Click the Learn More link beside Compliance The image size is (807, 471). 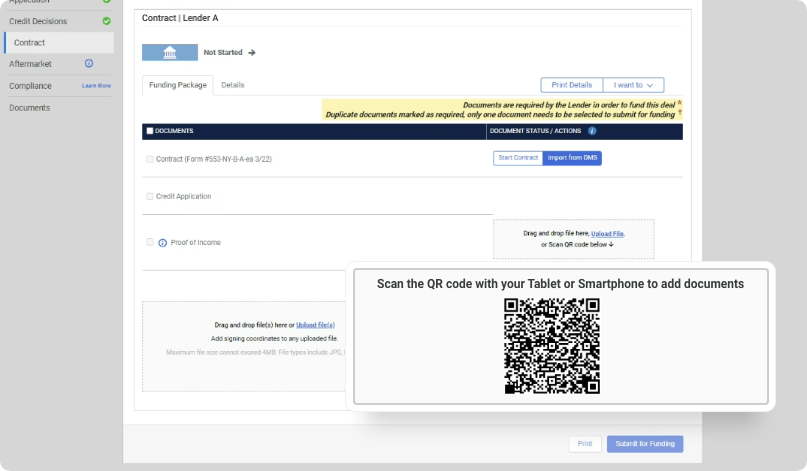pos(96,86)
